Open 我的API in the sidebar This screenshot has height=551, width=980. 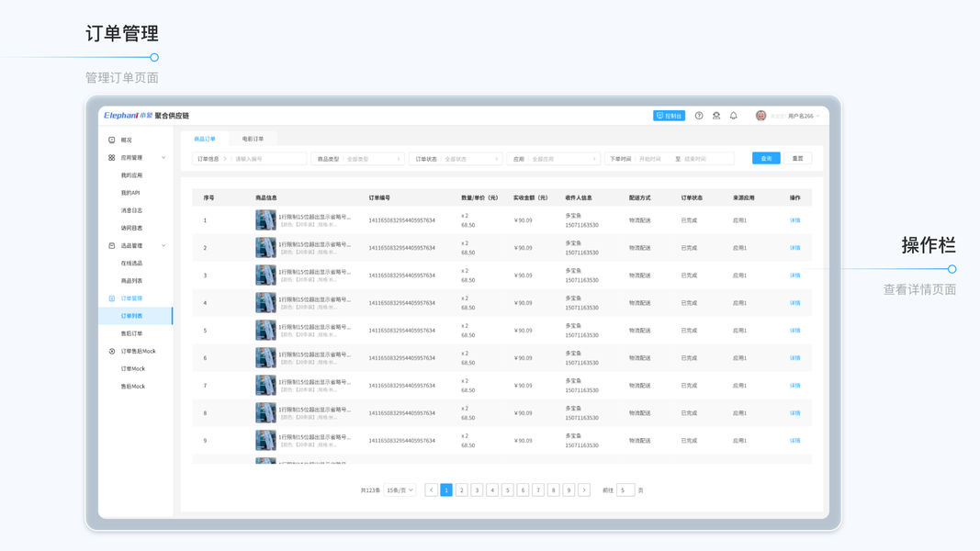tap(130, 193)
